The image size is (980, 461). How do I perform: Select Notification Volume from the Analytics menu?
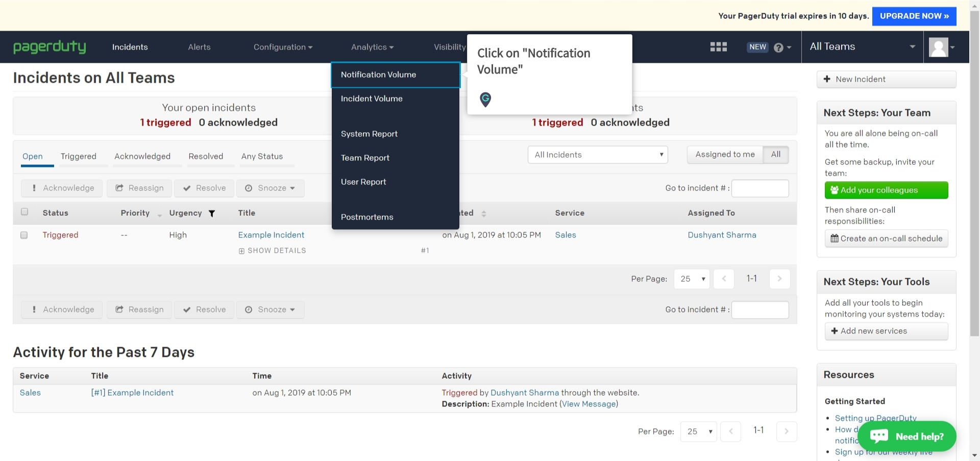click(378, 75)
